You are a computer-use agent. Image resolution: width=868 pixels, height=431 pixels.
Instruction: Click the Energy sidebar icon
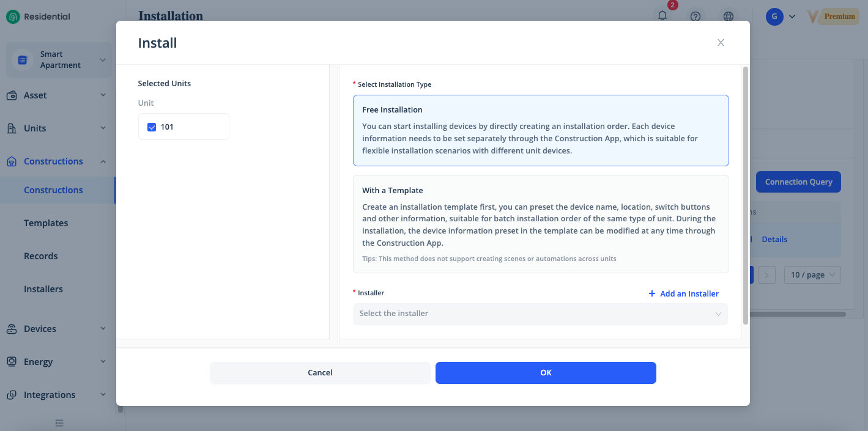pyautogui.click(x=12, y=362)
